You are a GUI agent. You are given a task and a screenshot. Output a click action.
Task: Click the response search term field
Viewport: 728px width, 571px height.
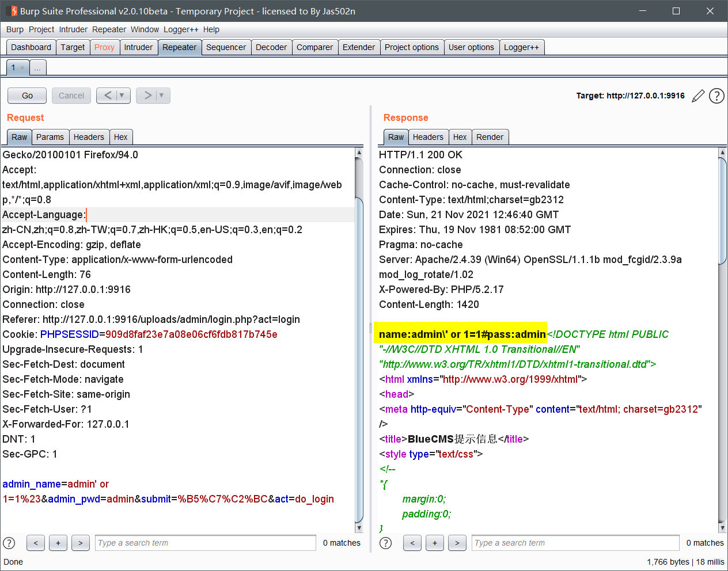coord(575,543)
